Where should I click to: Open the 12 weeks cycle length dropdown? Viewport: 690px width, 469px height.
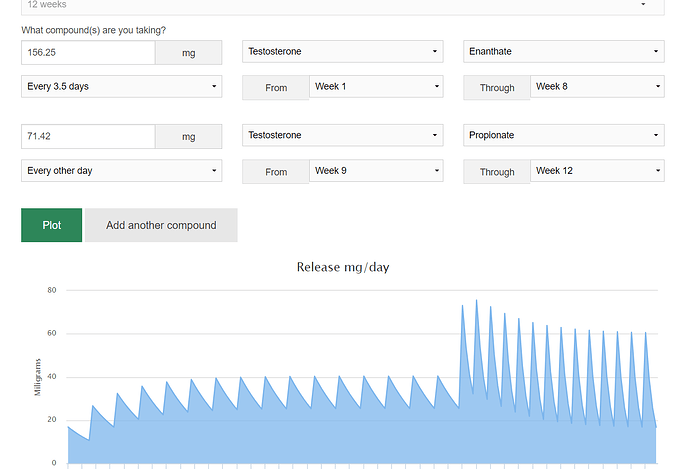click(x=342, y=7)
